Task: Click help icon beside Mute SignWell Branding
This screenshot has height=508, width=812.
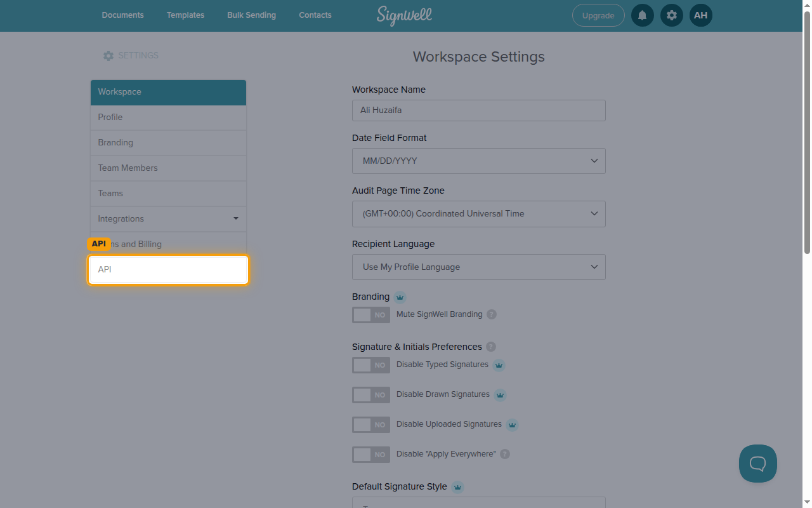Action: point(491,314)
